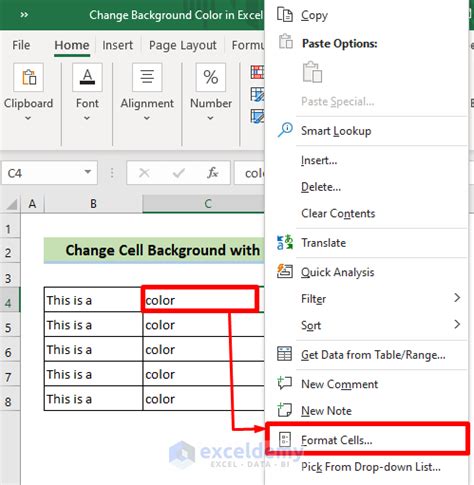This screenshot has width=474, height=485.
Task: Click the Get Data table icon
Action: (284, 354)
